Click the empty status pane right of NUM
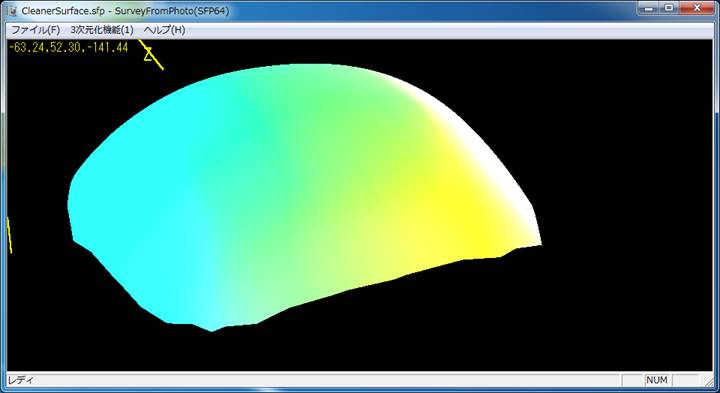 pyautogui.click(x=686, y=380)
